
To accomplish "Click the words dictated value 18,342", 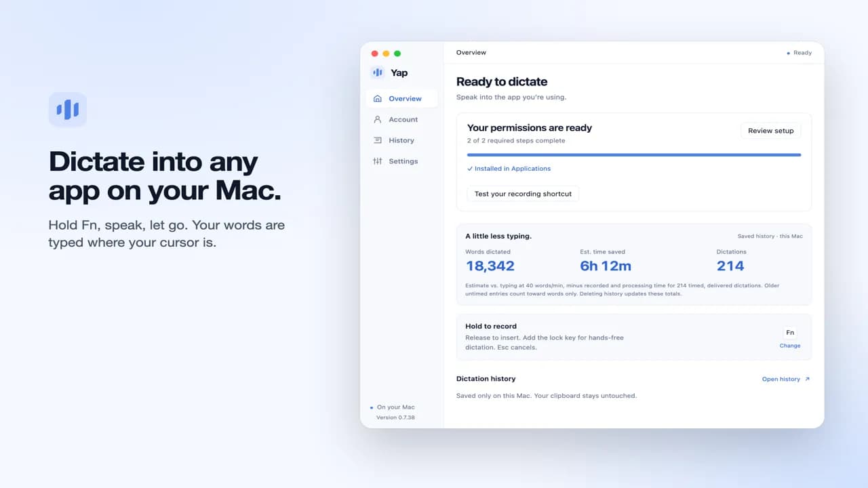I will 490,266.
